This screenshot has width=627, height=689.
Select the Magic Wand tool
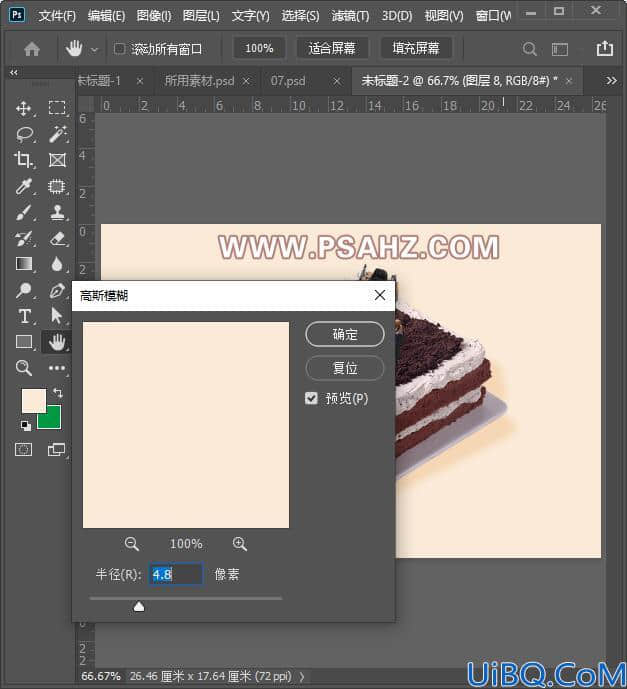(58, 134)
